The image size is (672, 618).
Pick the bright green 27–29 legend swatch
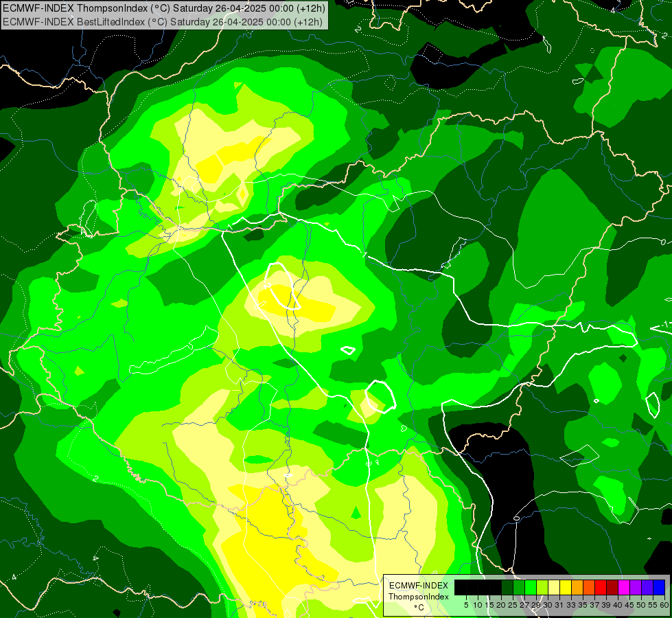(531, 587)
